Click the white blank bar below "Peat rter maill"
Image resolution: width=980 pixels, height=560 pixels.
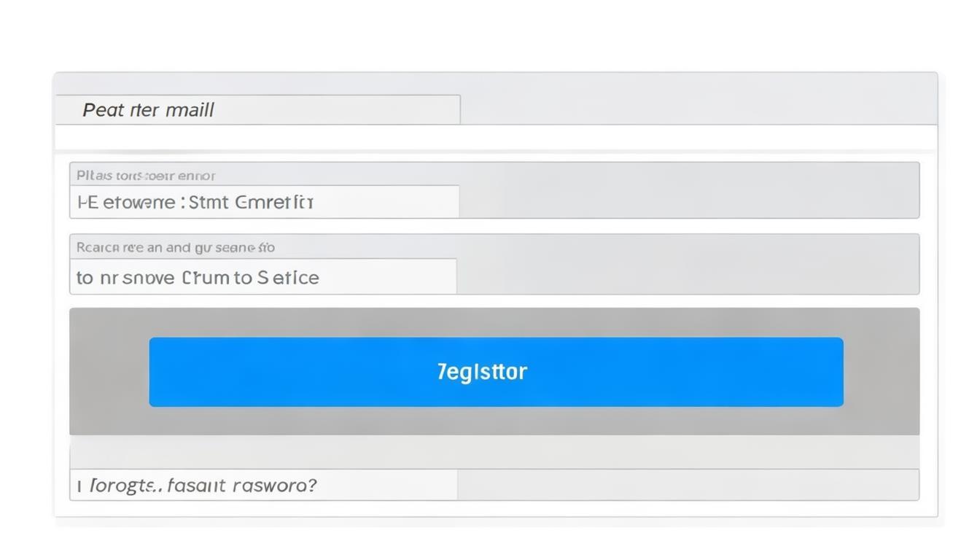496,138
